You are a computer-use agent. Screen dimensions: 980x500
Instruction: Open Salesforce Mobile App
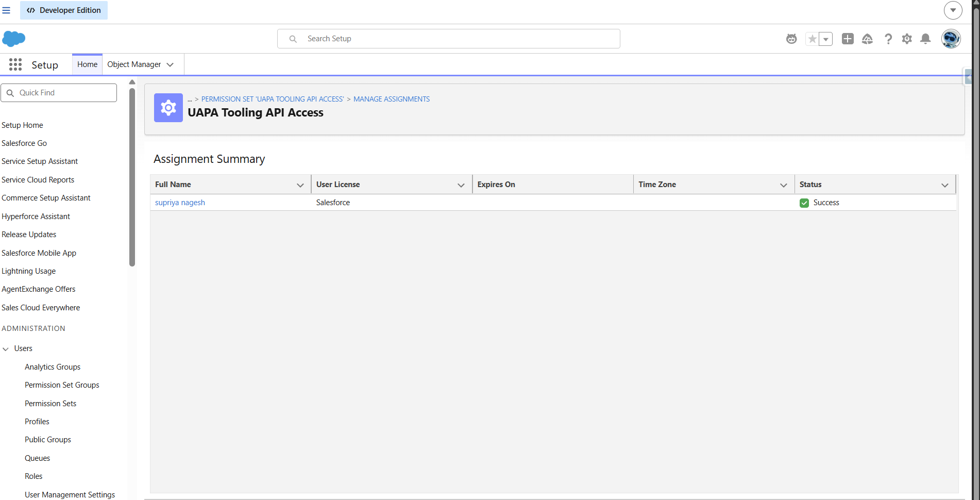click(x=39, y=253)
